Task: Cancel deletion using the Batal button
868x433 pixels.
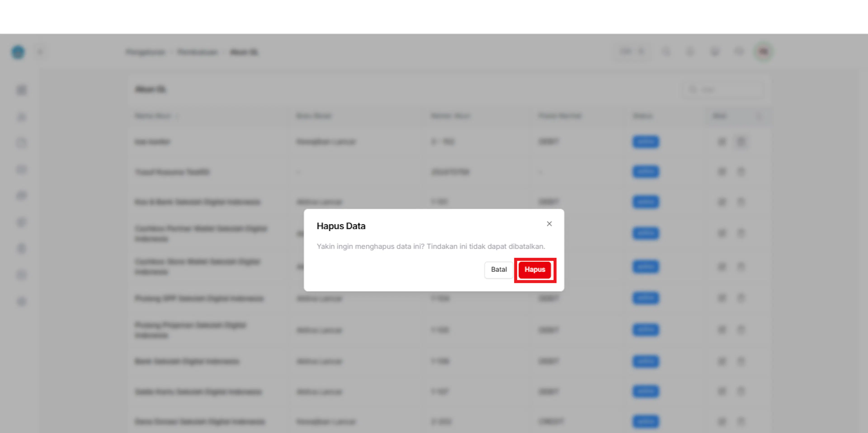Action: [499, 270]
